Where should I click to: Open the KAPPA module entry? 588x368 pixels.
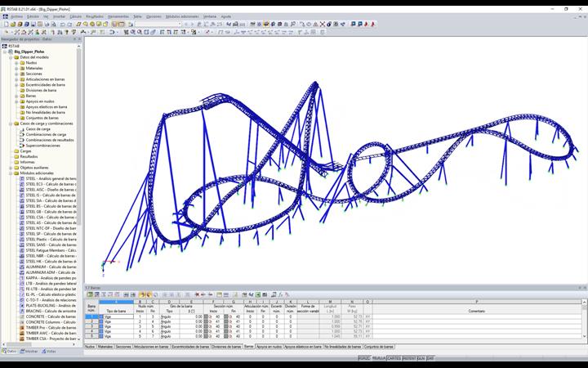coord(51,278)
